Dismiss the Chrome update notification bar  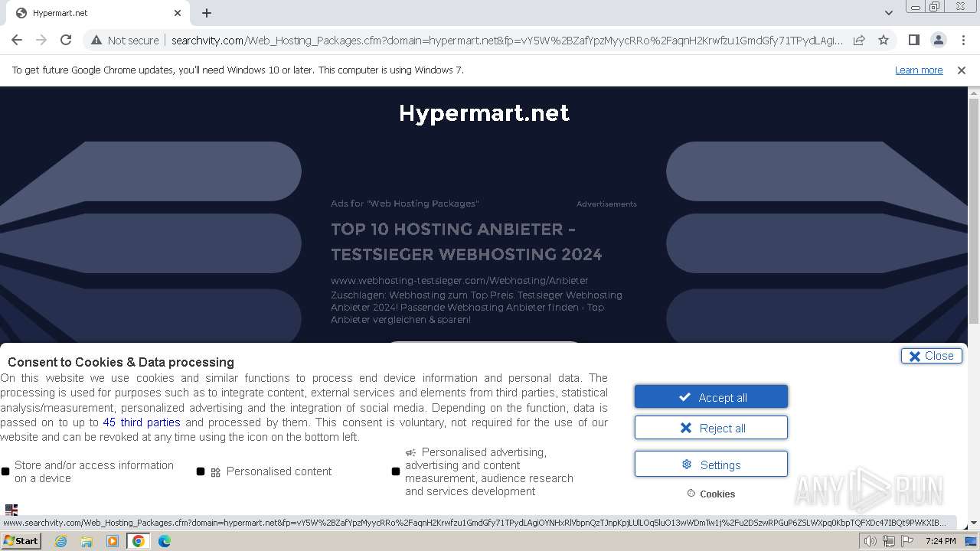[x=962, y=70]
